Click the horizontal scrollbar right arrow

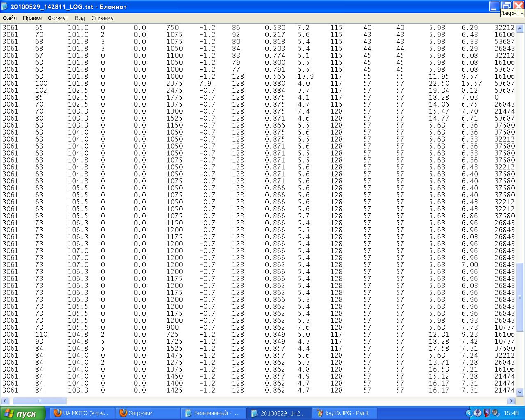pyautogui.click(x=511, y=401)
